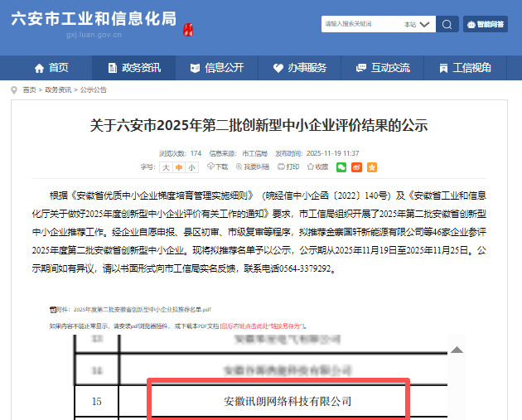Open the 智能问答 assistant
Screen dimensions: 522x420
[486, 25]
